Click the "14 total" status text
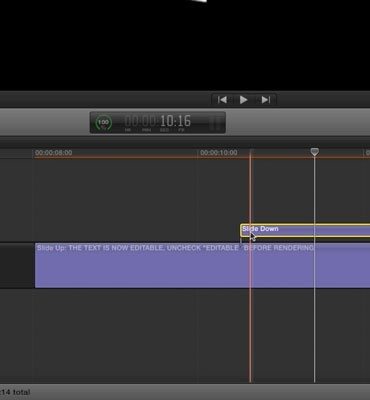The width and height of the screenshot is (370, 400). pyautogui.click(x=16, y=392)
